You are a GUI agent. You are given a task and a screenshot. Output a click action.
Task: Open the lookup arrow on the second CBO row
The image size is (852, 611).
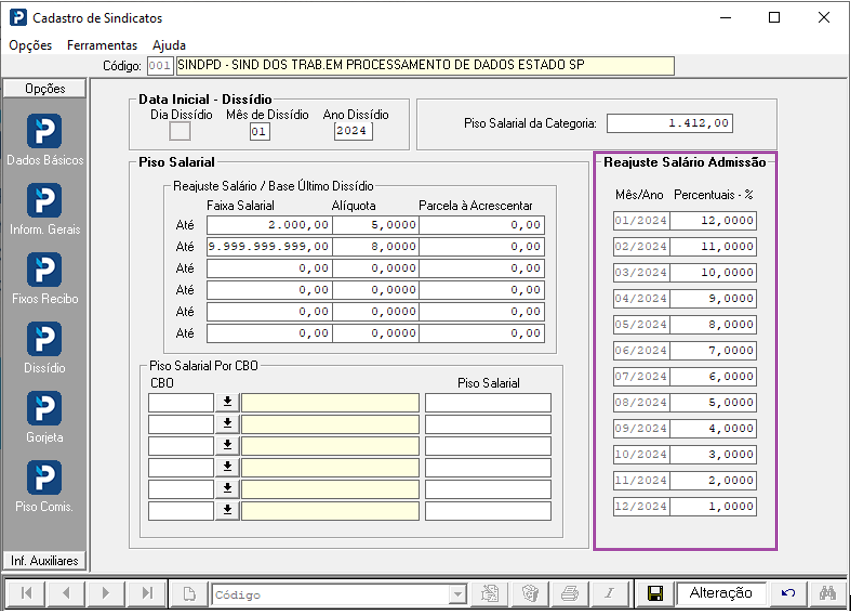(228, 424)
